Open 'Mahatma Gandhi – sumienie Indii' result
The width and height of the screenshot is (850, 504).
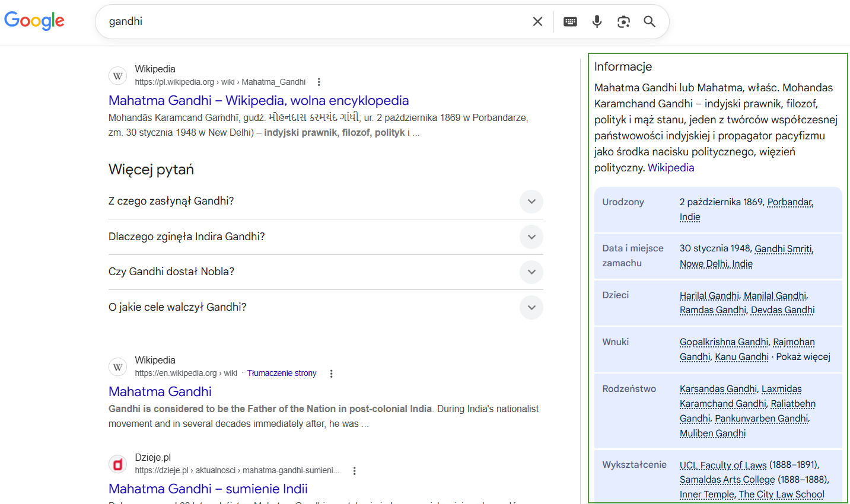click(x=208, y=489)
